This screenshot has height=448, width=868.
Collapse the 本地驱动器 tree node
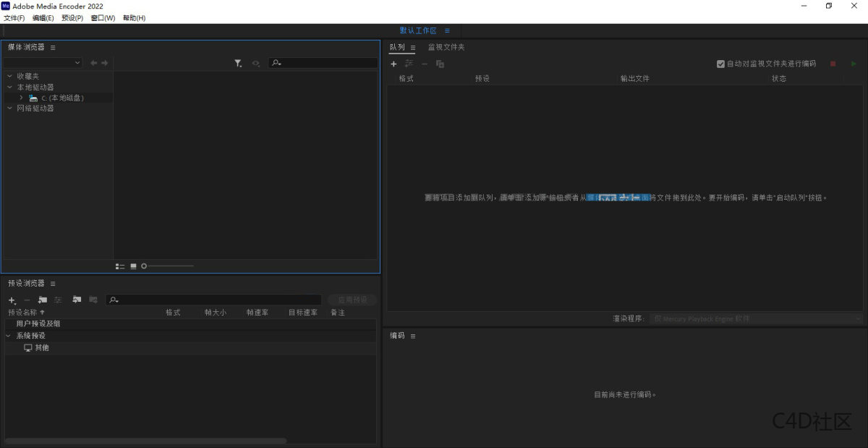9,87
